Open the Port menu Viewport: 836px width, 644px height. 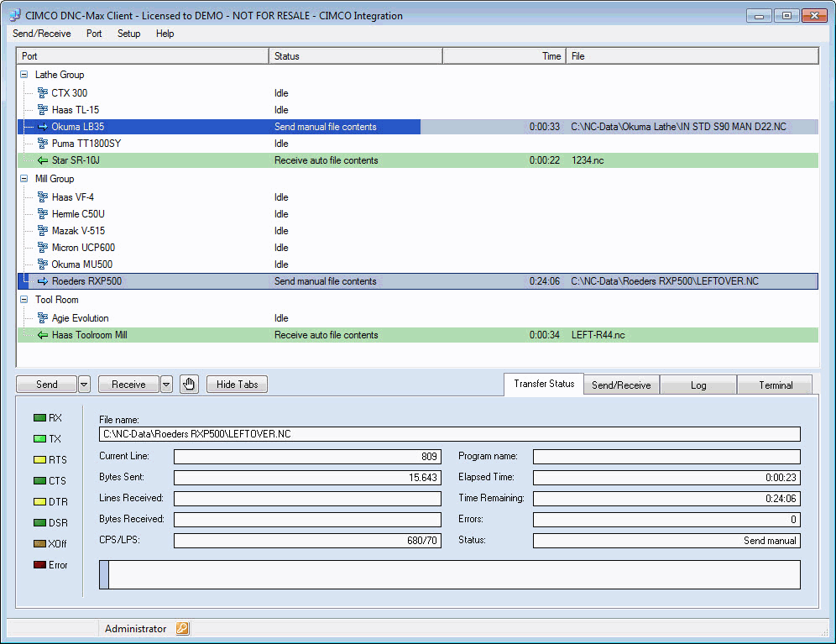click(94, 34)
